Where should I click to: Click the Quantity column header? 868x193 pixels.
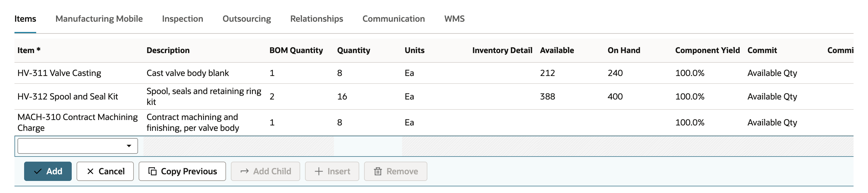pos(354,51)
